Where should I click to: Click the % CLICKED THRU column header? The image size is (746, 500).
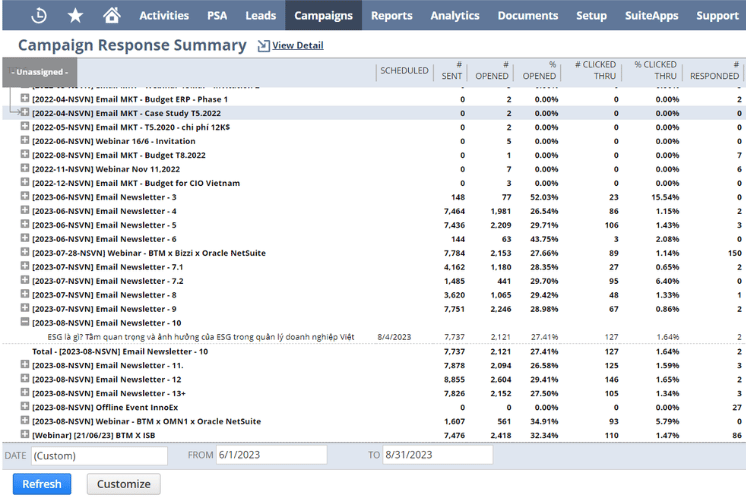click(x=655, y=70)
